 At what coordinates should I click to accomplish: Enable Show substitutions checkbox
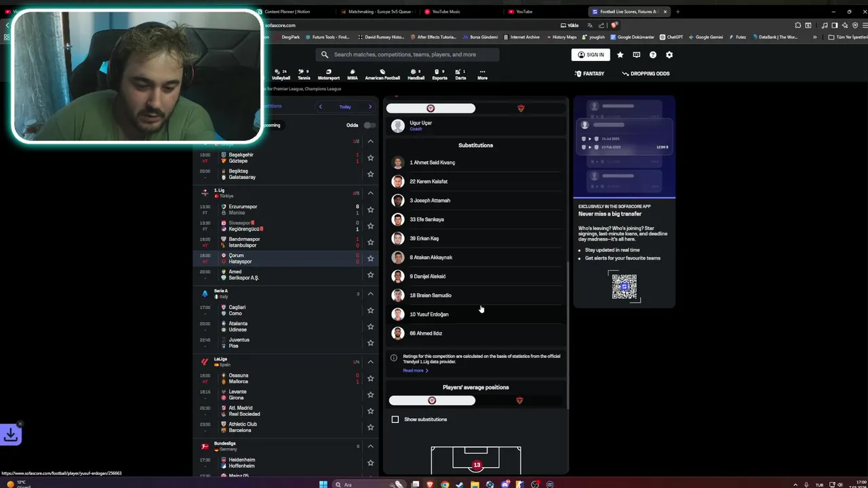[x=395, y=420]
